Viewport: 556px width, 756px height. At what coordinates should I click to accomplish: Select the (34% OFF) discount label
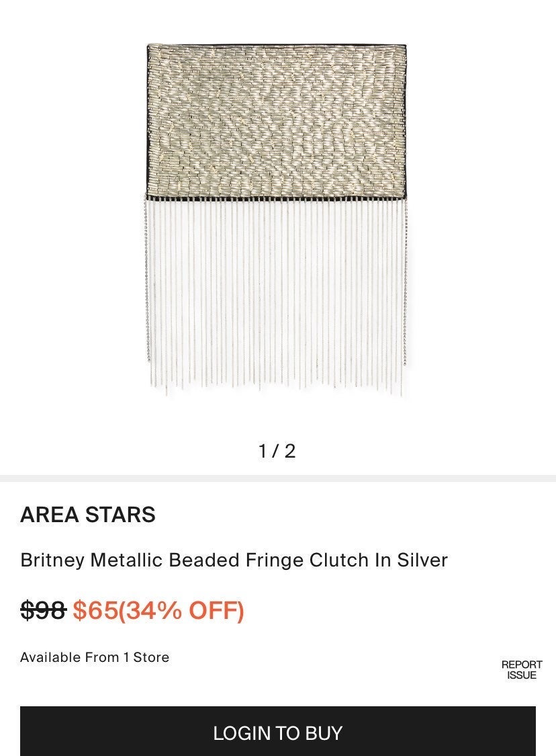181,610
